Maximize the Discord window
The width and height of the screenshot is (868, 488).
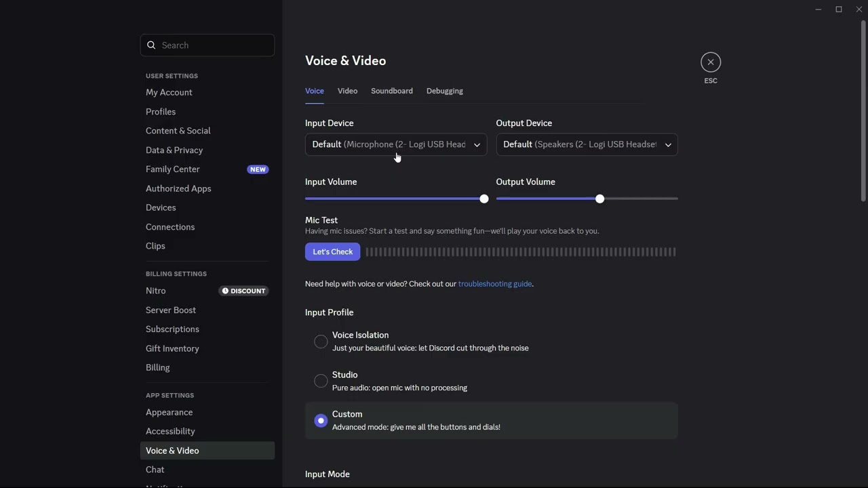click(839, 9)
